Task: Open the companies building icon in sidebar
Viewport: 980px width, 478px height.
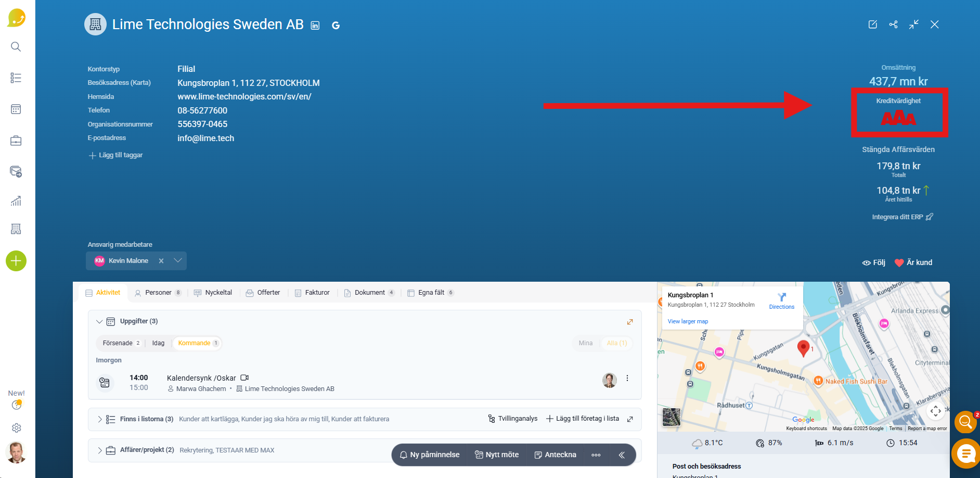Action: point(16,229)
